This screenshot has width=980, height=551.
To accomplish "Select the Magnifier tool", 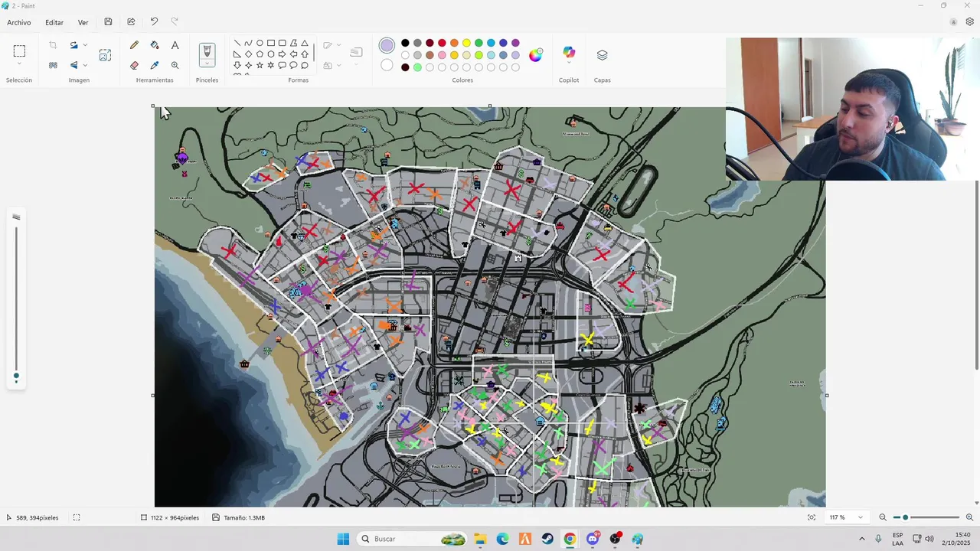I will coord(175,65).
